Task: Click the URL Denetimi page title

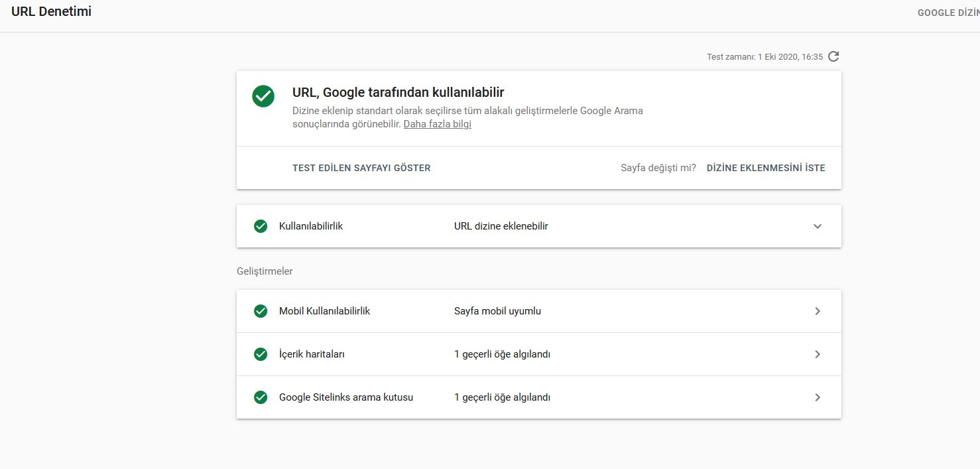Action: [x=52, y=11]
